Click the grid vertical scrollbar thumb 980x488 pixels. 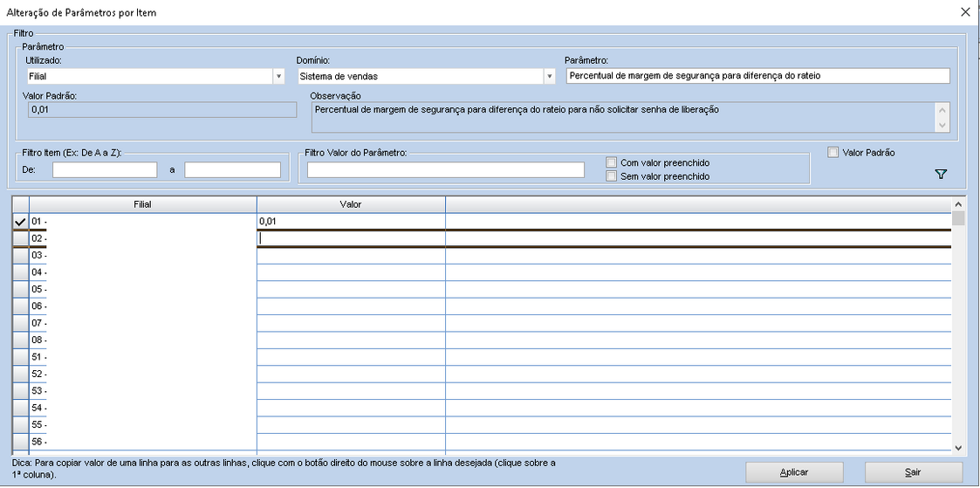tap(958, 218)
